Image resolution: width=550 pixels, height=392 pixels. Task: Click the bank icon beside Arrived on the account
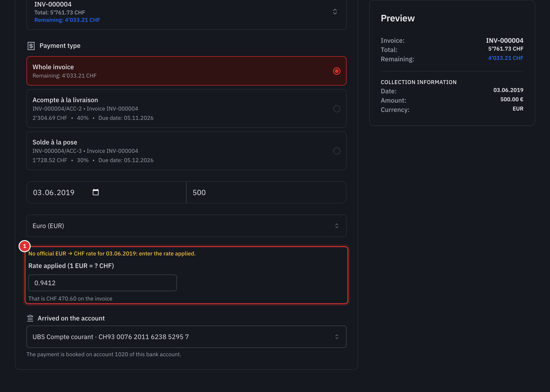point(30,318)
